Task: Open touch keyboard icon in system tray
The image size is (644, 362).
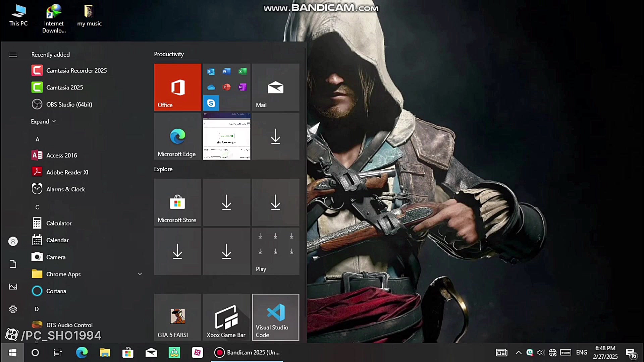Action: click(x=566, y=353)
